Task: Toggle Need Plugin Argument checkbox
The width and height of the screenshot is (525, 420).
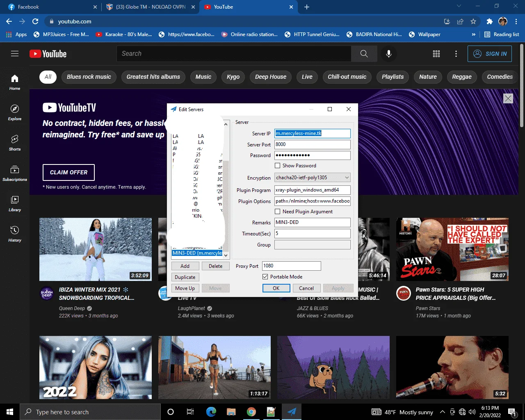Action: tap(278, 212)
